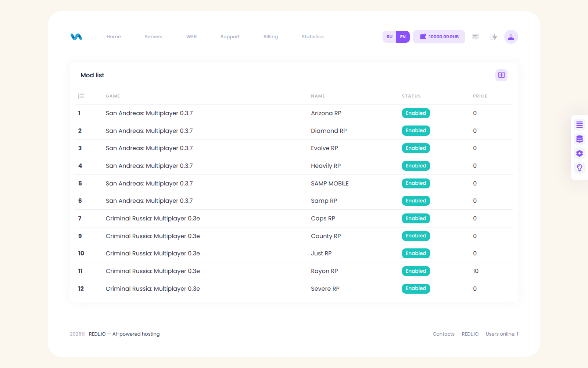This screenshot has height=368, width=588.
Task: Click the NAME column header
Action: [318, 96]
